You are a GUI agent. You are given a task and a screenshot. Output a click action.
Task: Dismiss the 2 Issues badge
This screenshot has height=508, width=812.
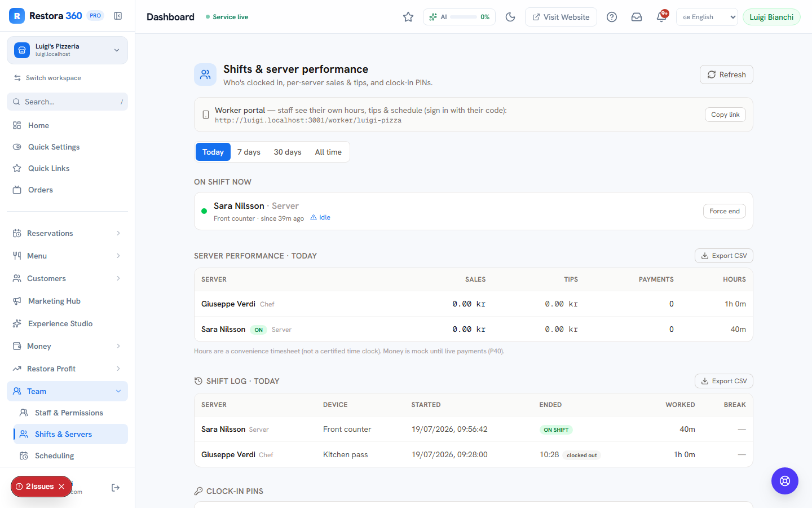61,487
